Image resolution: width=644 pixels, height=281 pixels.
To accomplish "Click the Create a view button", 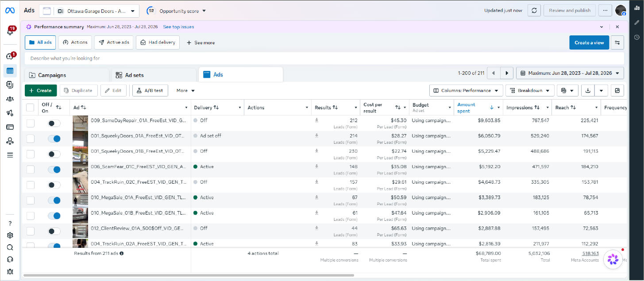I will click(589, 42).
